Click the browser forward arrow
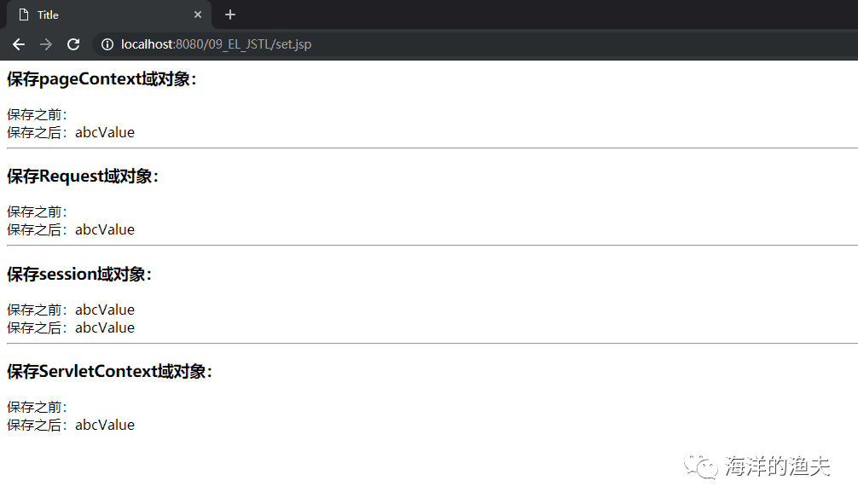The width and height of the screenshot is (858, 504). (x=46, y=44)
